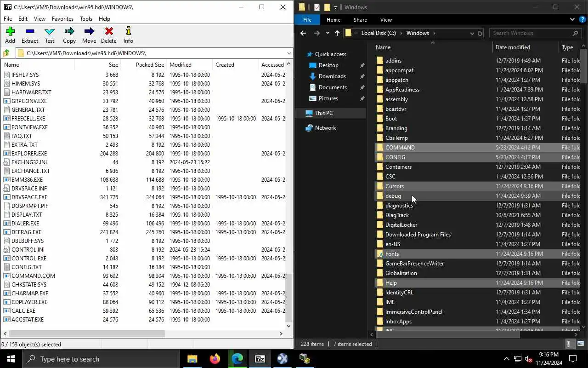The width and height of the screenshot is (588, 368).
Task: Click the Extract icon in 7-Zip
Action: point(30,35)
